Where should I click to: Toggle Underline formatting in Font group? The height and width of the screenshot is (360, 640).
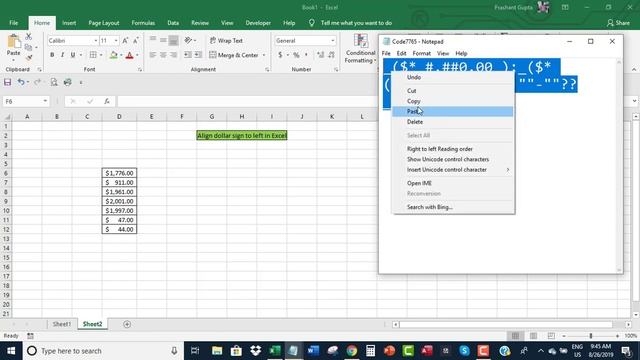73,55
